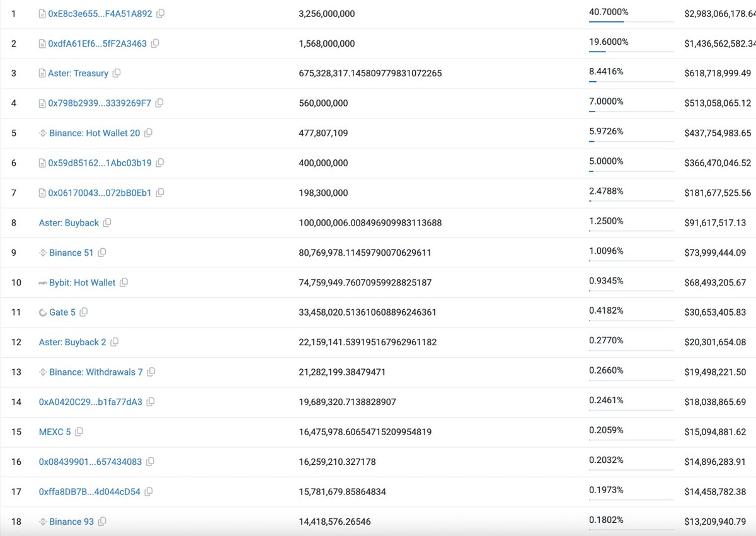
Task: Open Binance: Hot Wallet 20 link
Action: click(94, 133)
